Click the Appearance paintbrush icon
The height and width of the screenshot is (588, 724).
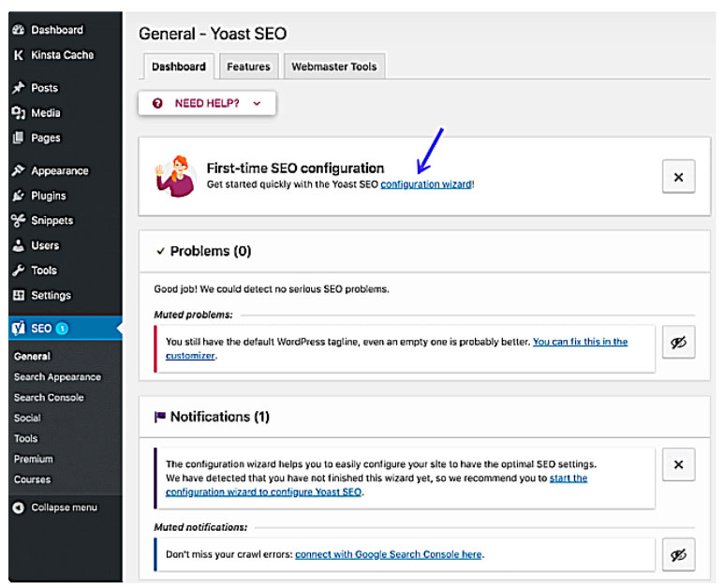19,170
